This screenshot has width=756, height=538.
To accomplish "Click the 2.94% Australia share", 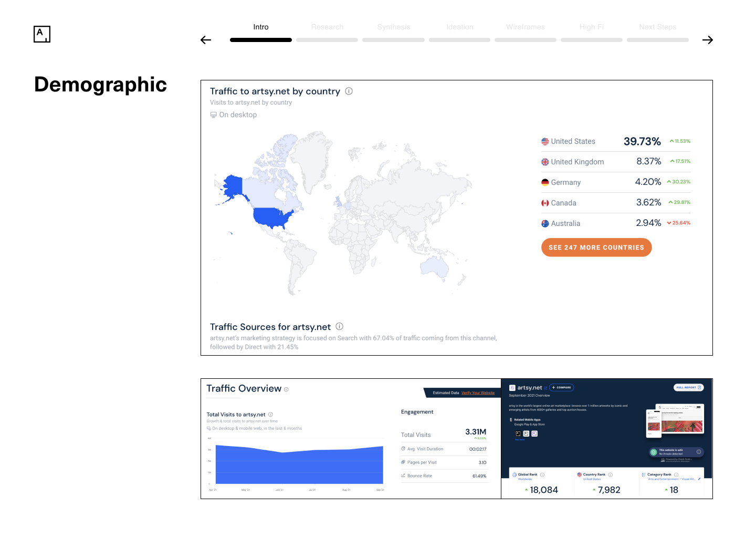I will pyautogui.click(x=649, y=223).
